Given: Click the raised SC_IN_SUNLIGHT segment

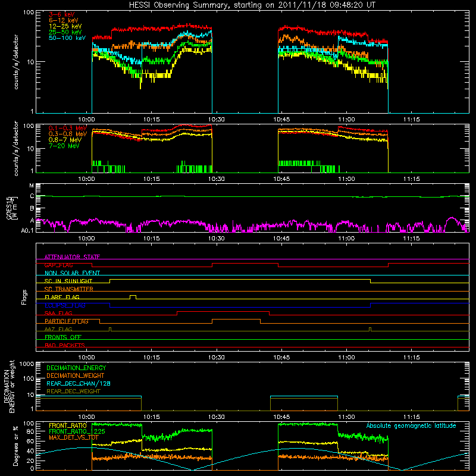Looking at the screenshot, I should click(x=240, y=279).
